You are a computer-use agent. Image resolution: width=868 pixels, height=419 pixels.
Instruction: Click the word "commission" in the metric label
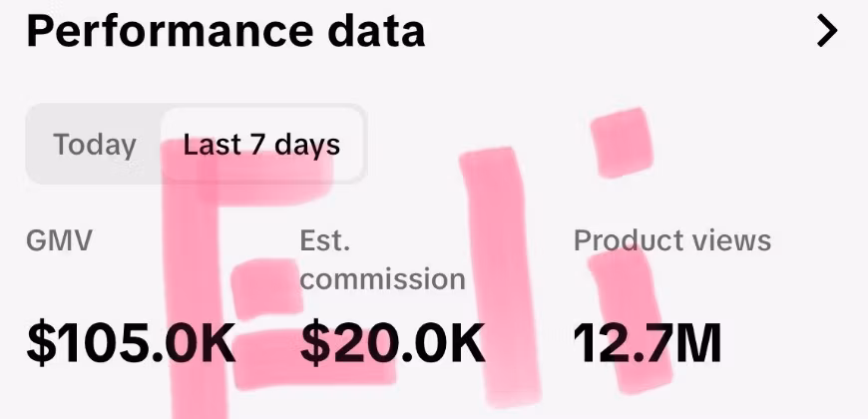pyautogui.click(x=382, y=278)
